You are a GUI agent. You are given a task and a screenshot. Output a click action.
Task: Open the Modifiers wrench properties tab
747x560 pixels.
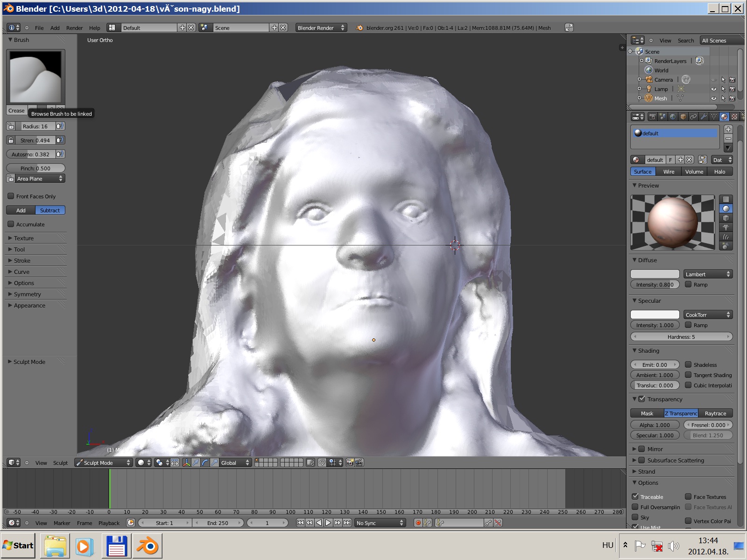[704, 117]
